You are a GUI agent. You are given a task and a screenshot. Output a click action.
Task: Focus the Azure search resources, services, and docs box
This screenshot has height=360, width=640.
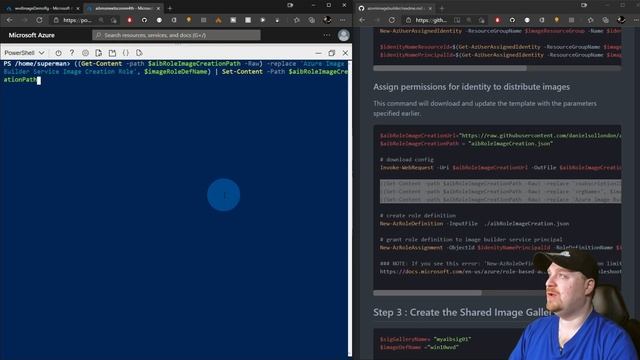[176, 35]
